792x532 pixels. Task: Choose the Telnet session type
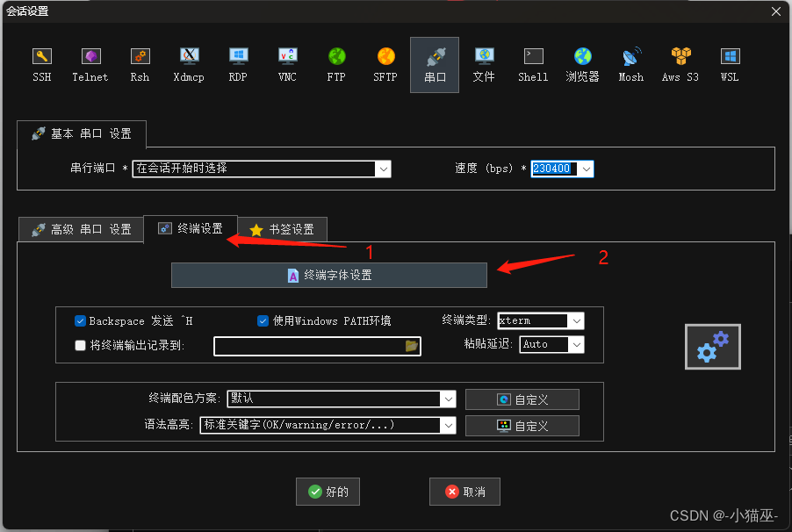90,65
